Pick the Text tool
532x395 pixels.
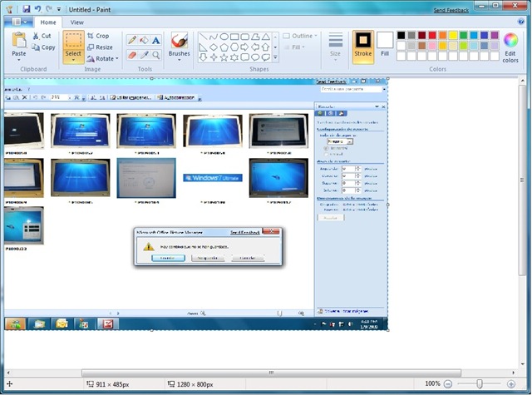(155, 40)
